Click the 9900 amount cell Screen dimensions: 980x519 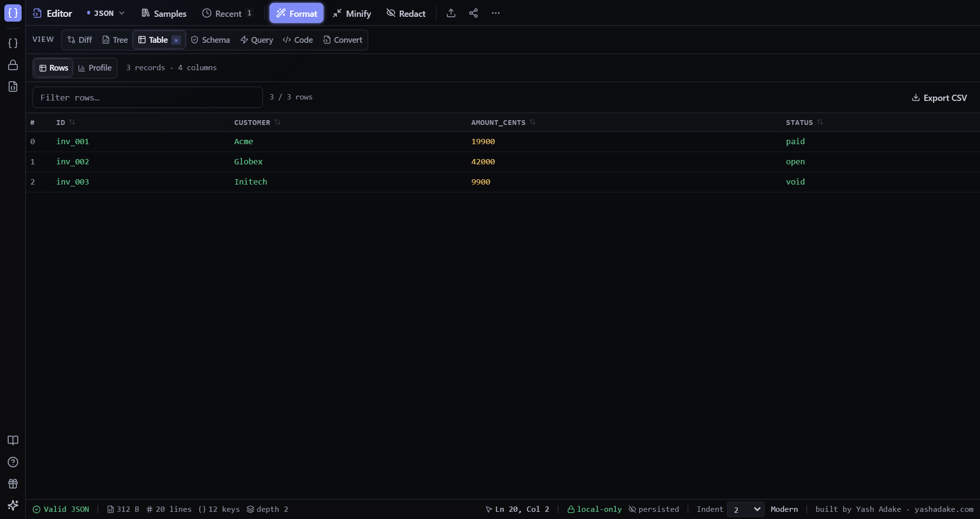click(x=480, y=182)
